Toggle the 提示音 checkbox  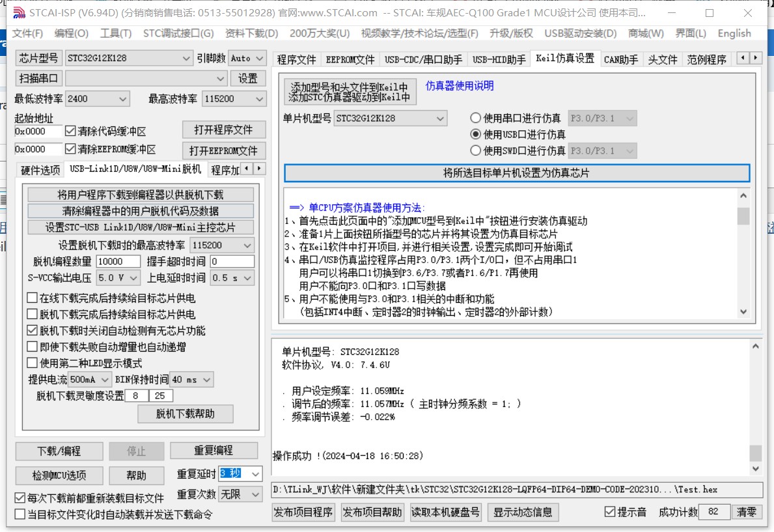point(610,512)
